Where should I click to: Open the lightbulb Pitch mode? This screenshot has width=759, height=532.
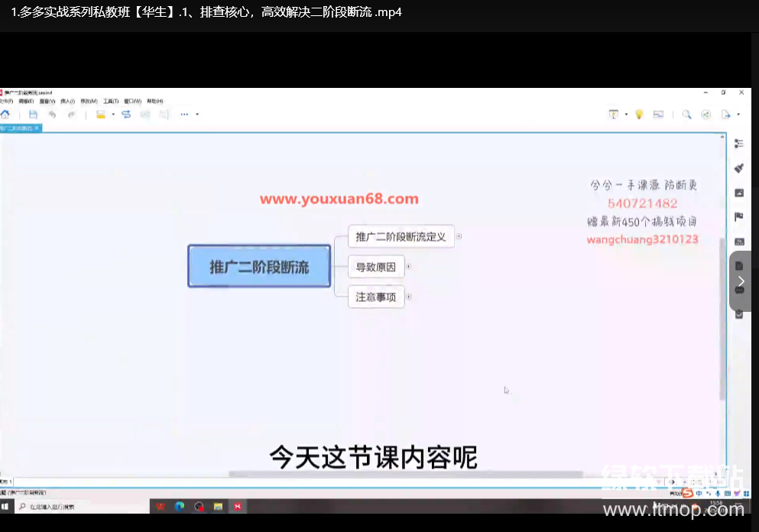(639, 114)
